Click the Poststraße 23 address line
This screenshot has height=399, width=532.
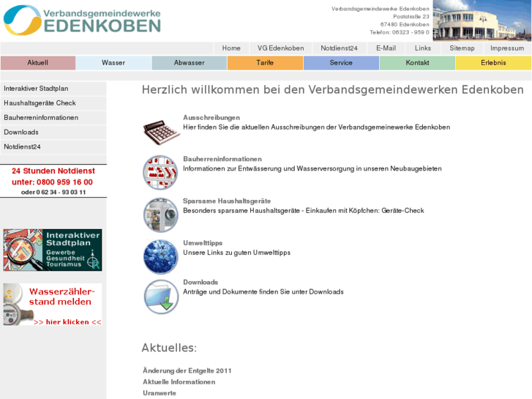[x=411, y=17]
